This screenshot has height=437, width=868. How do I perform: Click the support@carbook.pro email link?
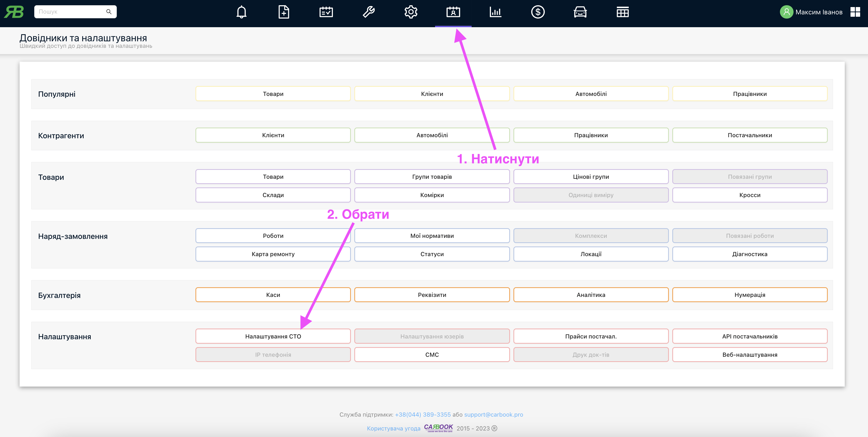pos(493,415)
